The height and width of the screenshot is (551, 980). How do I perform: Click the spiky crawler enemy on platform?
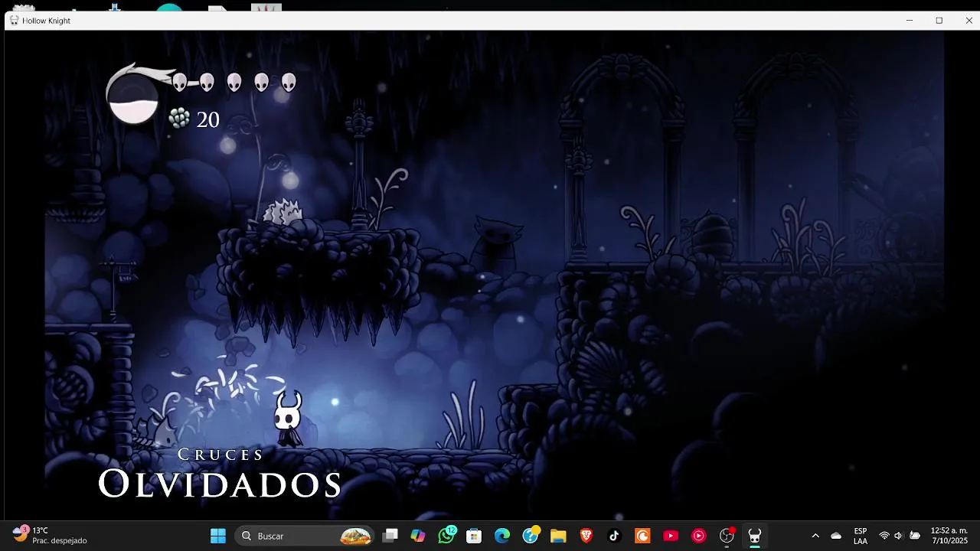tap(283, 213)
